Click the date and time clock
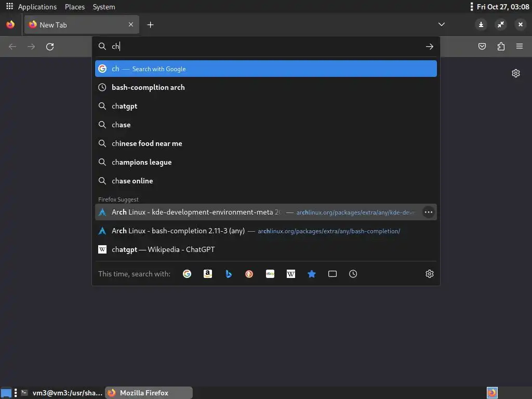532x399 pixels. tap(503, 7)
